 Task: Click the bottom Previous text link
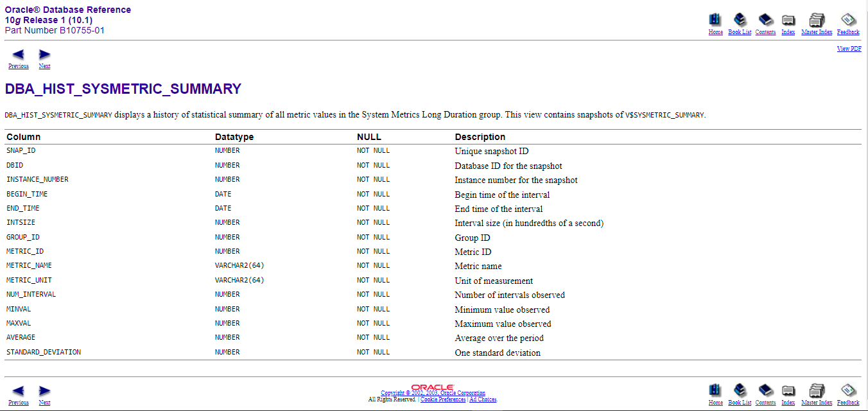[x=19, y=403]
